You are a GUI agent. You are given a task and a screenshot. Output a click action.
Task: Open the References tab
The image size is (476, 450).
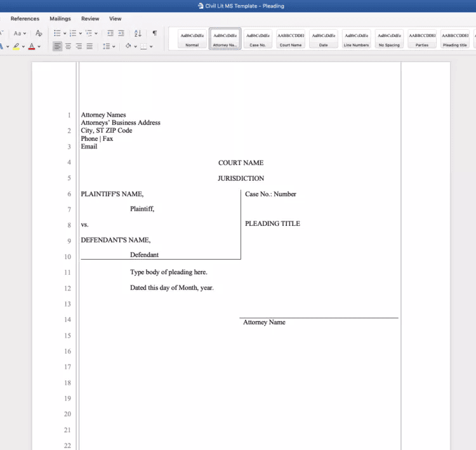pyautogui.click(x=25, y=19)
